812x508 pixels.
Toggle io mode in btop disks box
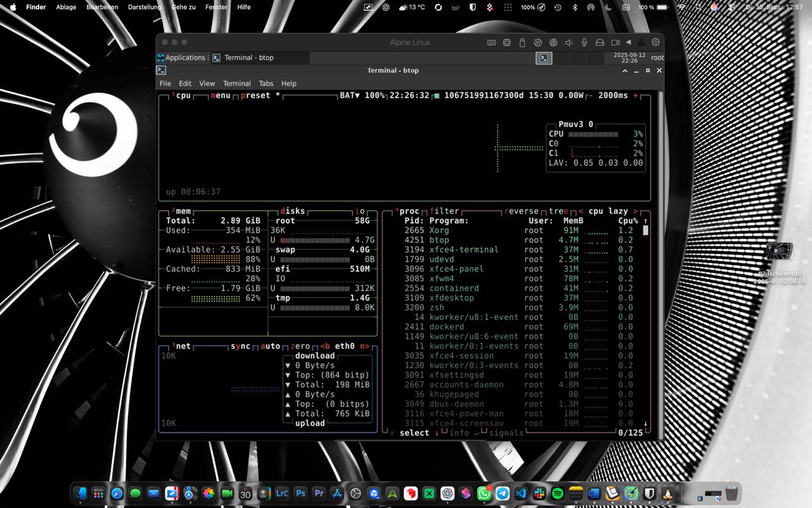click(x=360, y=211)
